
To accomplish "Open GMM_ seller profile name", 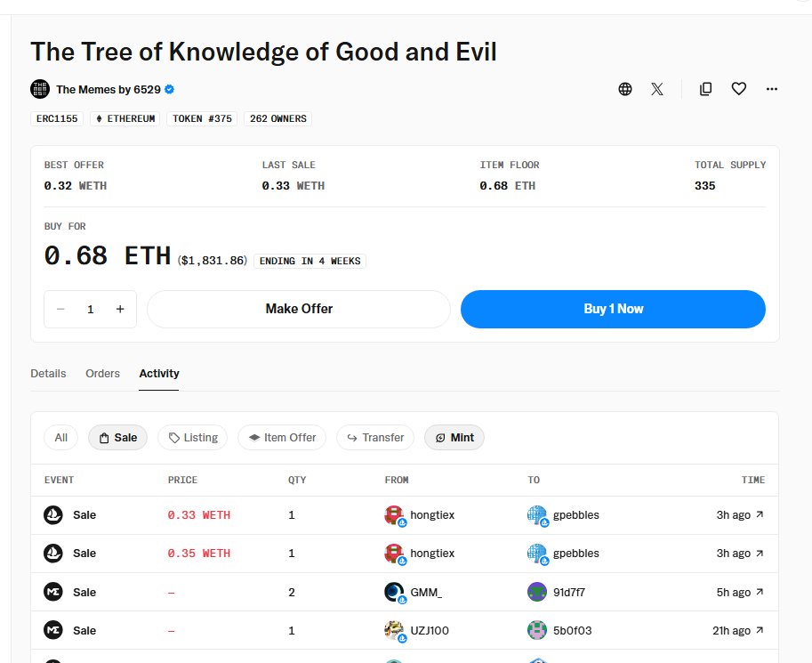I will 426,592.
